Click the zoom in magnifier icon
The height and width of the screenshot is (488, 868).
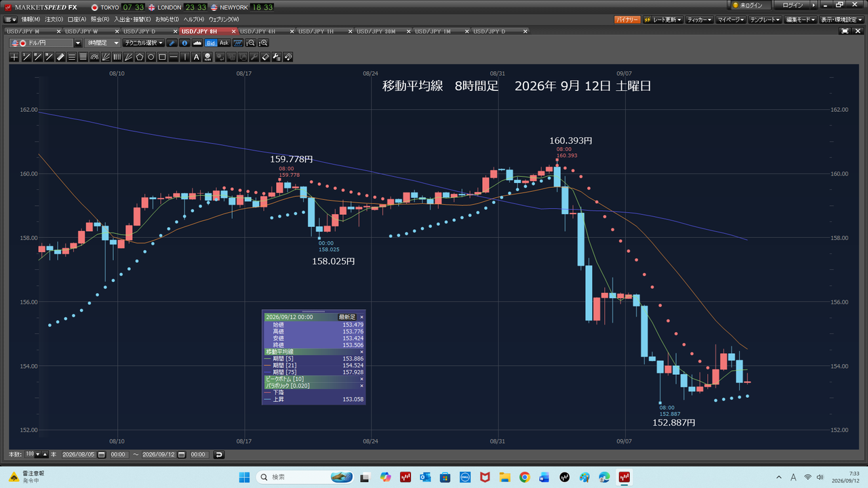click(x=264, y=43)
